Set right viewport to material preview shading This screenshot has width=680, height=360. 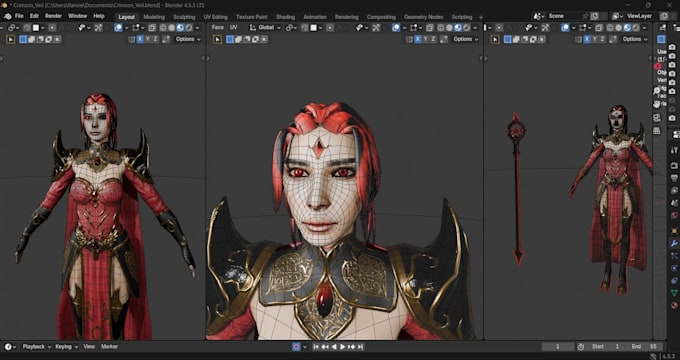627,28
